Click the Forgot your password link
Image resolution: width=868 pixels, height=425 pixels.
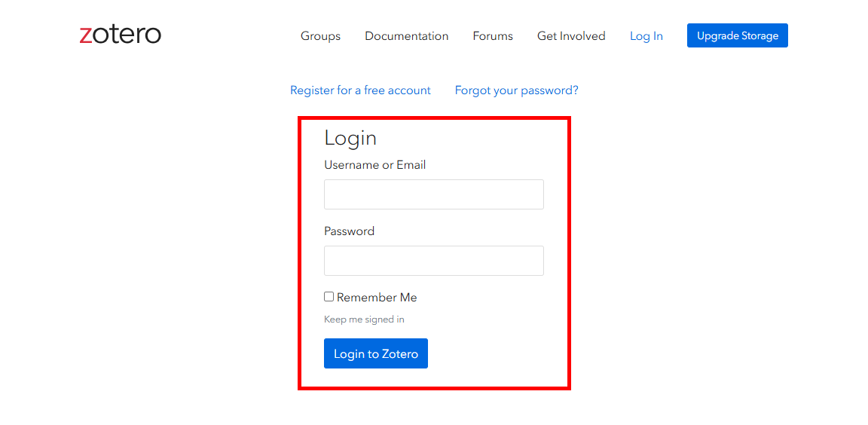516,90
